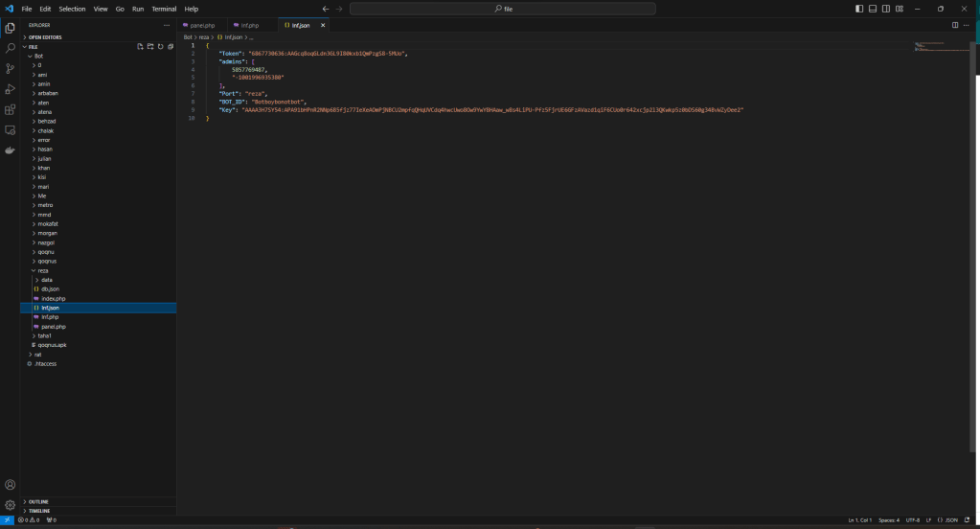Viewport: 980px width, 529px height.
Task: Open the Source Control view
Action: pos(11,68)
